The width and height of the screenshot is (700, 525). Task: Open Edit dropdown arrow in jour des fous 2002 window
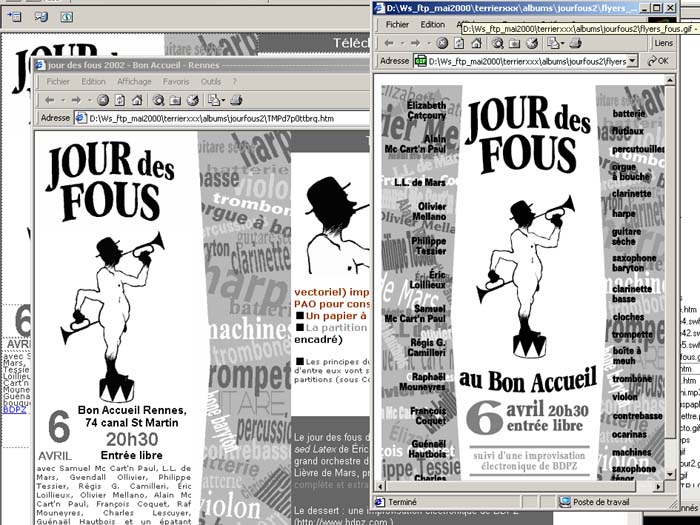[223, 101]
